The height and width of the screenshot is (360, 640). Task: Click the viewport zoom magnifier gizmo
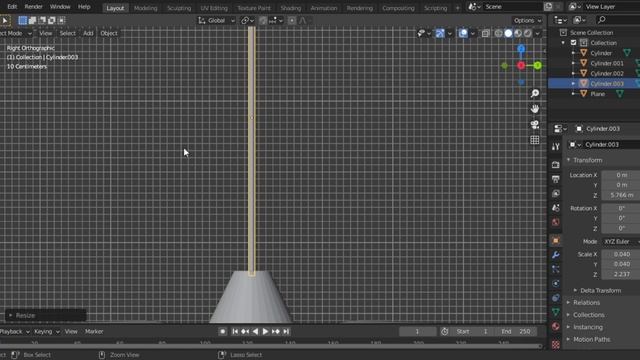coord(535,93)
